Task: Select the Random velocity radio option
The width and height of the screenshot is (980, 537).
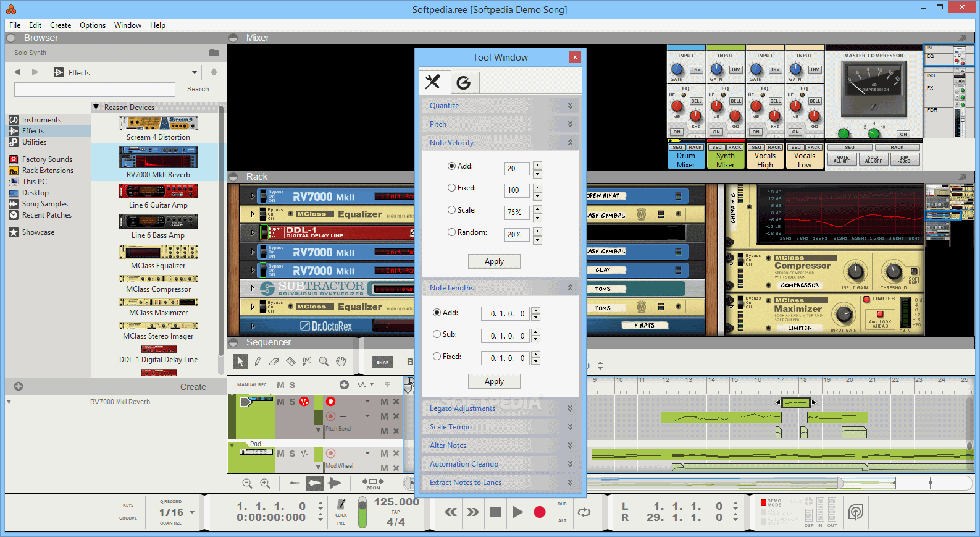Action: [x=451, y=232]
